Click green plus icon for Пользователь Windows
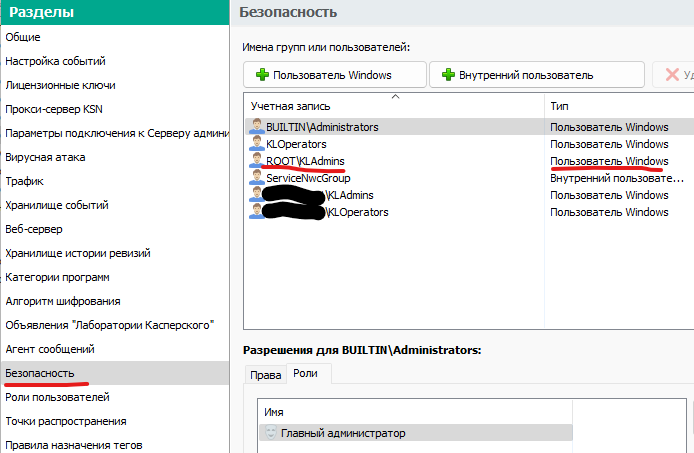The height and width of the screenshot is (453, 694). (262, 74)
